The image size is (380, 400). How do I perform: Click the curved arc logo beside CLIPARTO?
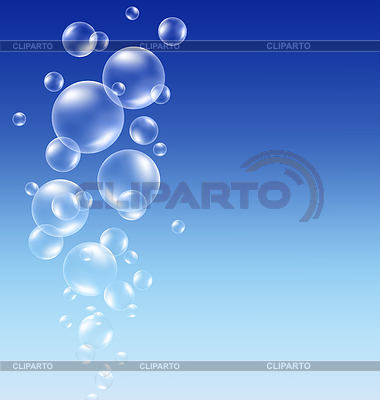[x=287, y=185]
